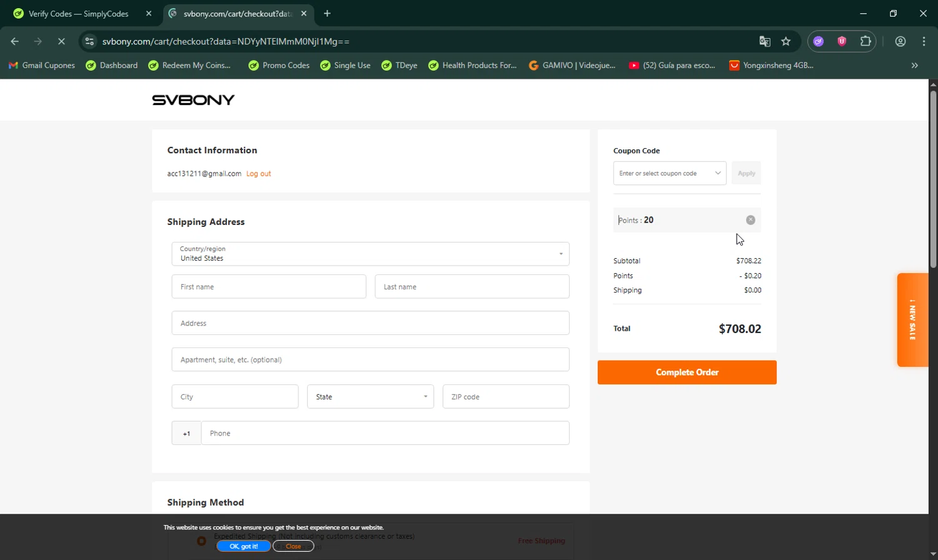Screen dimensions: 938x560
Task: Bookmark this page with the star icon
Action: [786, 41]
